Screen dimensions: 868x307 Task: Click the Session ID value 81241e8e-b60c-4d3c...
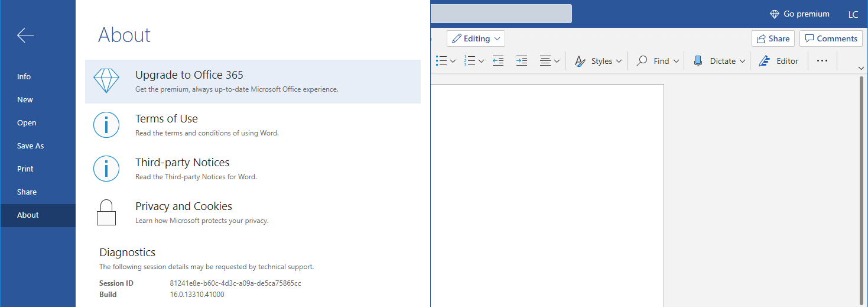(235, 283)
